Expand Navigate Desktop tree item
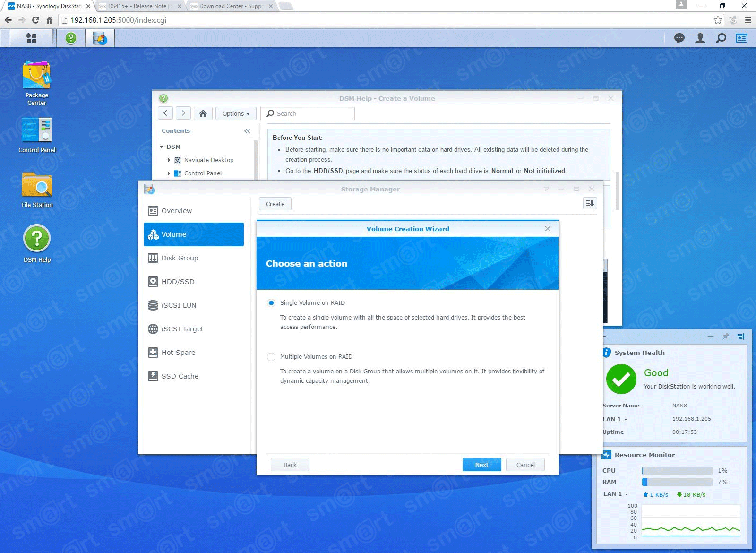 click(169, 160)
